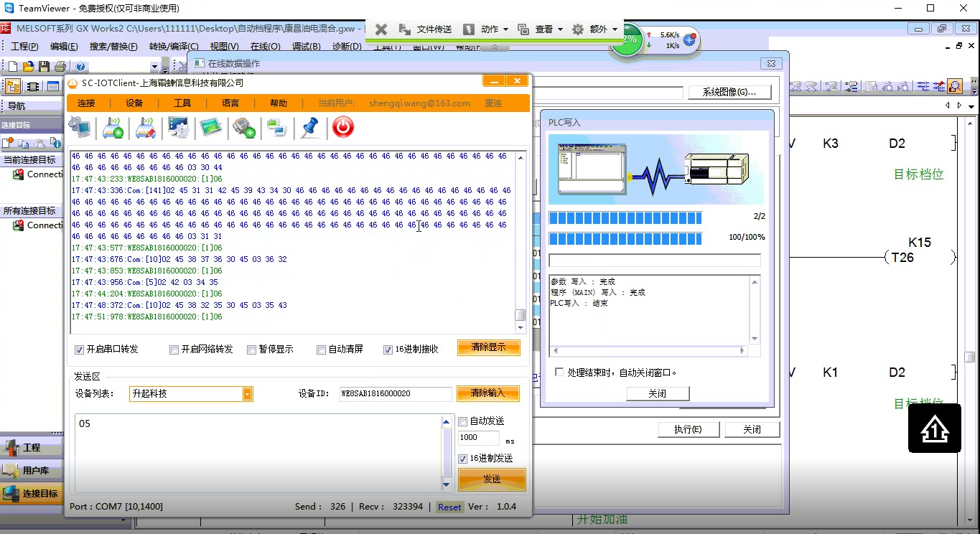Click the orange 发送 button

tap(492, 479)
